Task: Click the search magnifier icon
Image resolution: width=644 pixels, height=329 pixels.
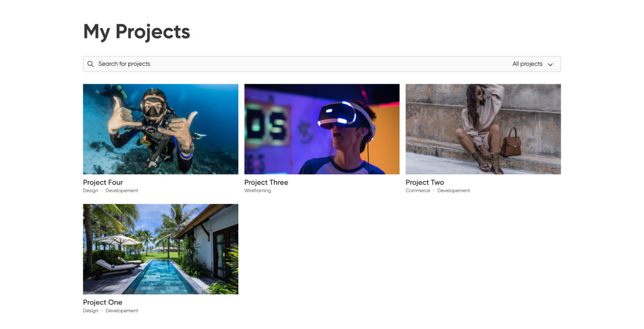Action: (x=90, y=64)
